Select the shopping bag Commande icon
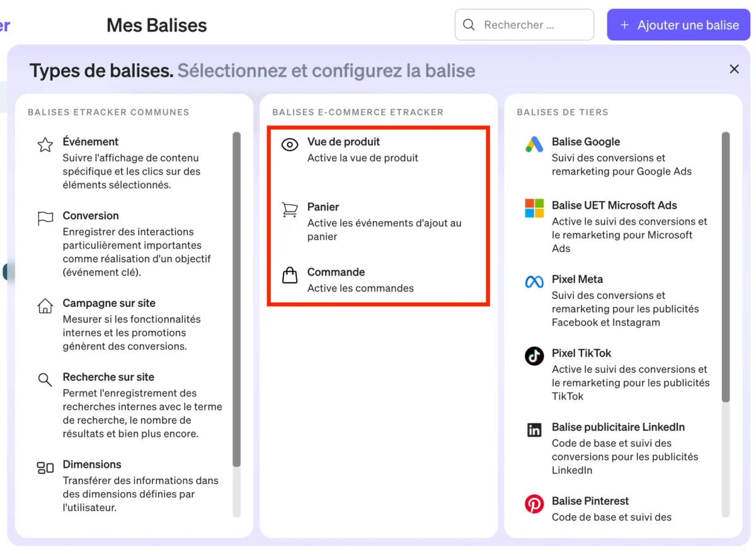 click(x=289, y=275)
